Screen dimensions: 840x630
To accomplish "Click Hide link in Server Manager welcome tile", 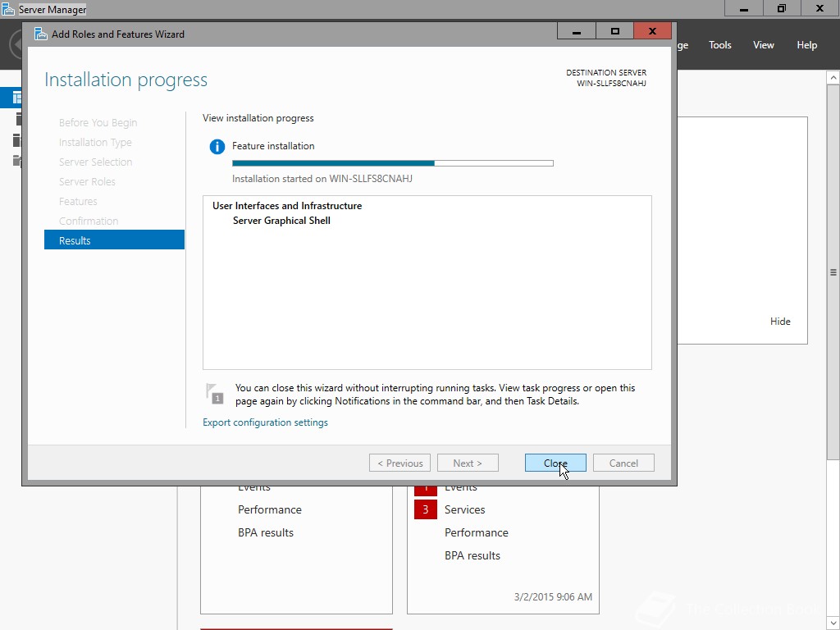I will [x=780, y=321].
